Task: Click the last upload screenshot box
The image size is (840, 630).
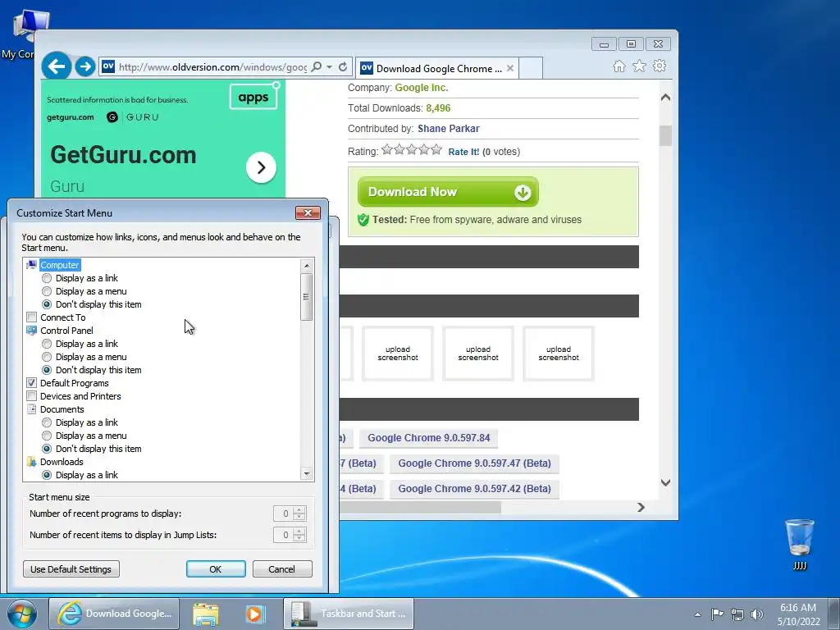Action: tap(558, 354)
